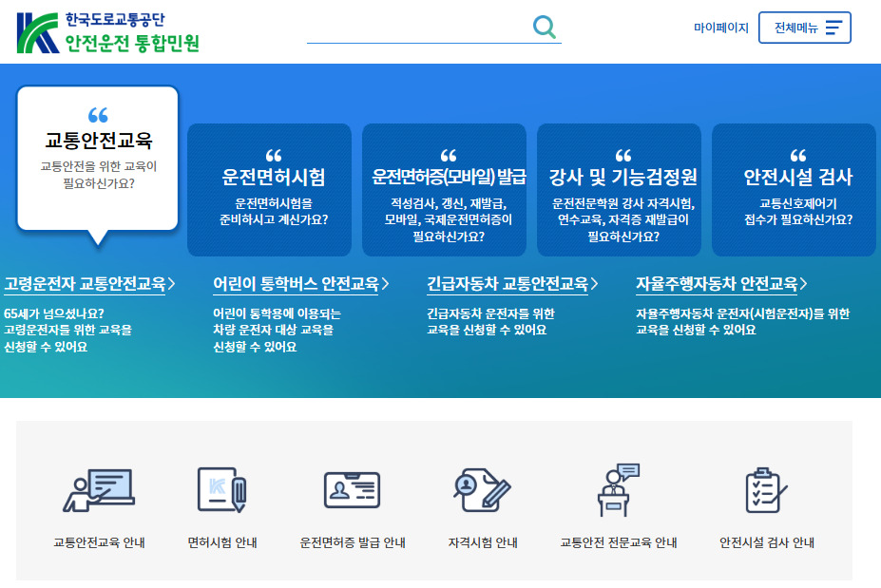This screenshot has height=588, width=881.
Task: Click the 운전면허시험 card
Action: pyautogui.click(x=269, y=190)
